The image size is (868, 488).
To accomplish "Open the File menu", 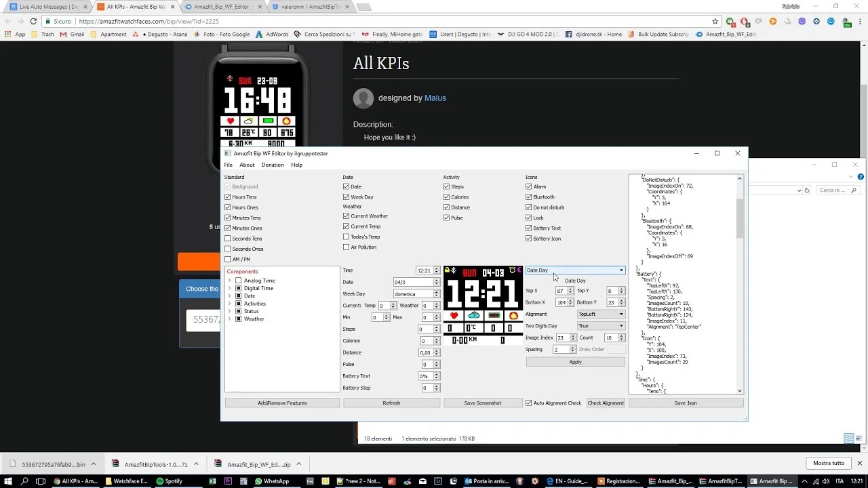I will pyautogui.click(x=229, y=165).
